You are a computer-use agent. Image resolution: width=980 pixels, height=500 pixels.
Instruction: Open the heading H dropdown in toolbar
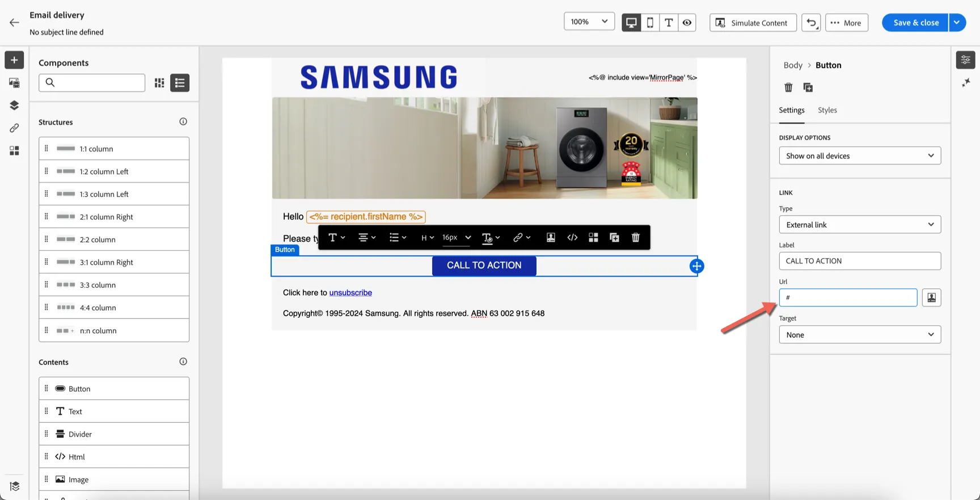(427, 238)
